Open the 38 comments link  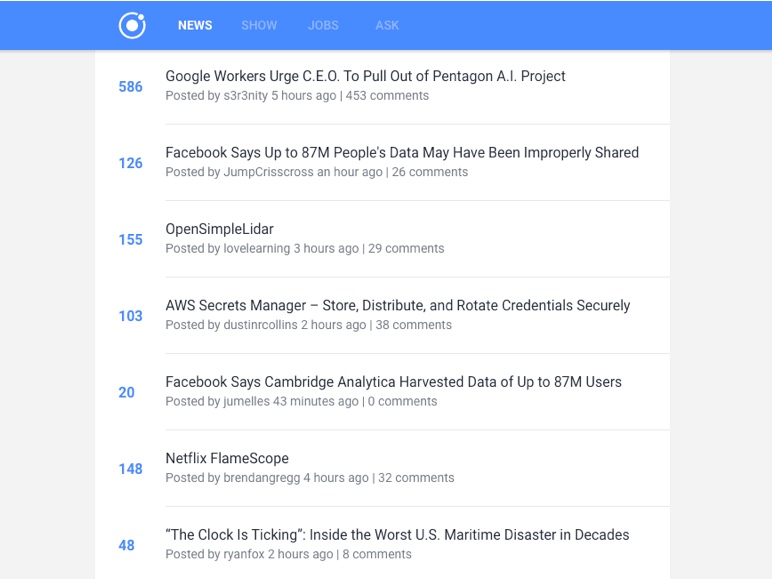(x=413, y=325)
